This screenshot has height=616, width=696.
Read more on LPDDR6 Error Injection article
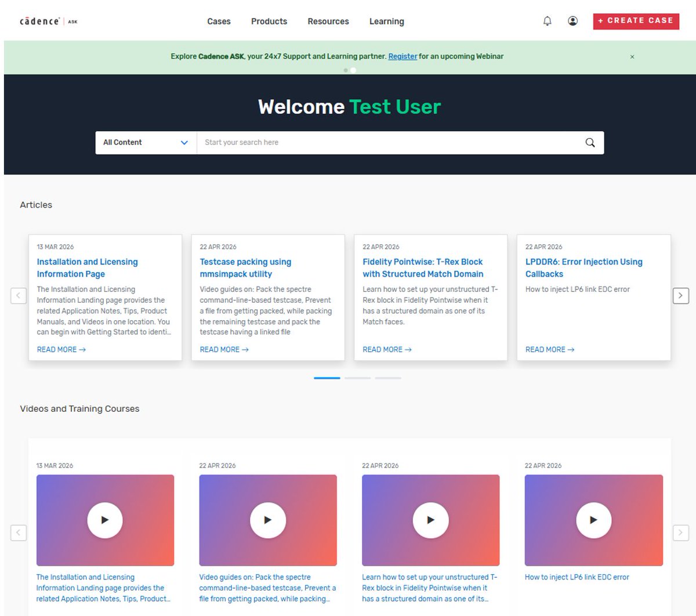tap(550, 350)
